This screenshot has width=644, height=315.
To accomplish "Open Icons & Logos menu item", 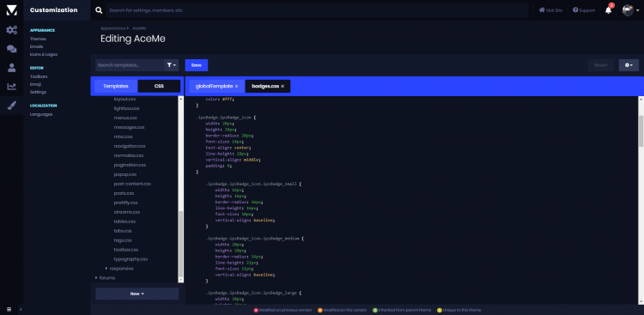I will [44, 54].
